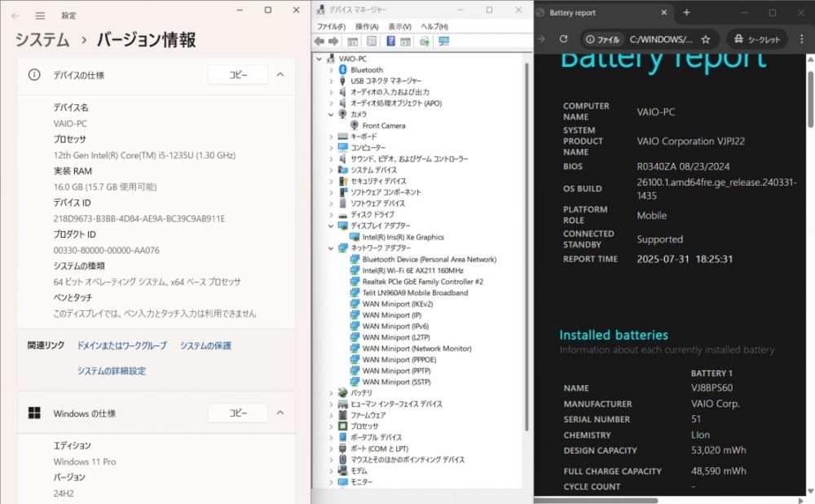The image size is (815, 504).
Task: Collapse the VAIO-PC root node
Action: point(319,59)
